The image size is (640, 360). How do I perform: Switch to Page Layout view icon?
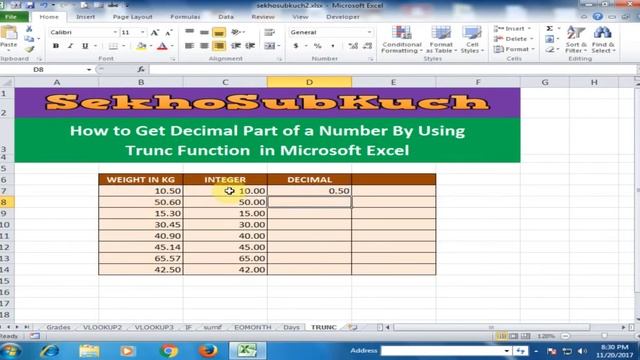click(513, 336)
